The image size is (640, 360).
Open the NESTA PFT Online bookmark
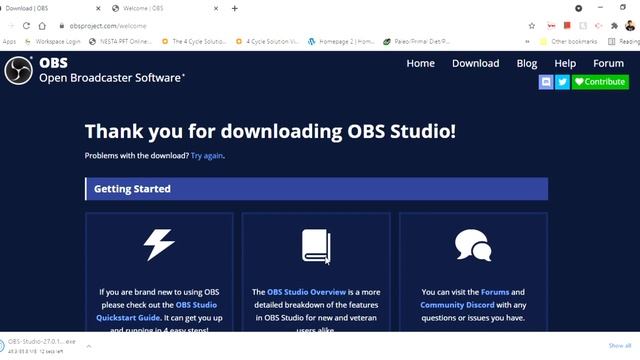(x=121, y=42)
